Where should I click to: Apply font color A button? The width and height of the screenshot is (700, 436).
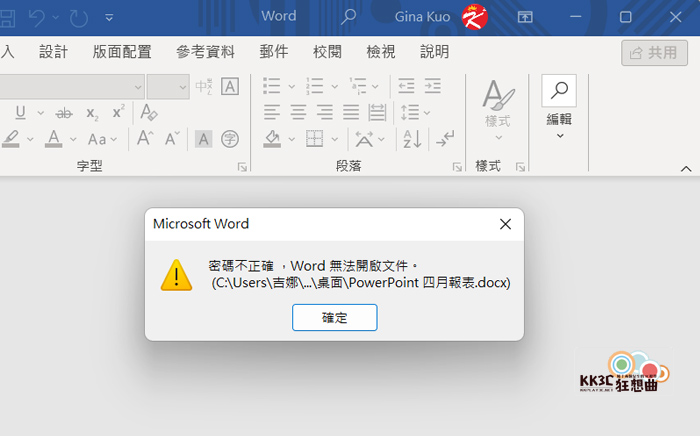[54, 139]
